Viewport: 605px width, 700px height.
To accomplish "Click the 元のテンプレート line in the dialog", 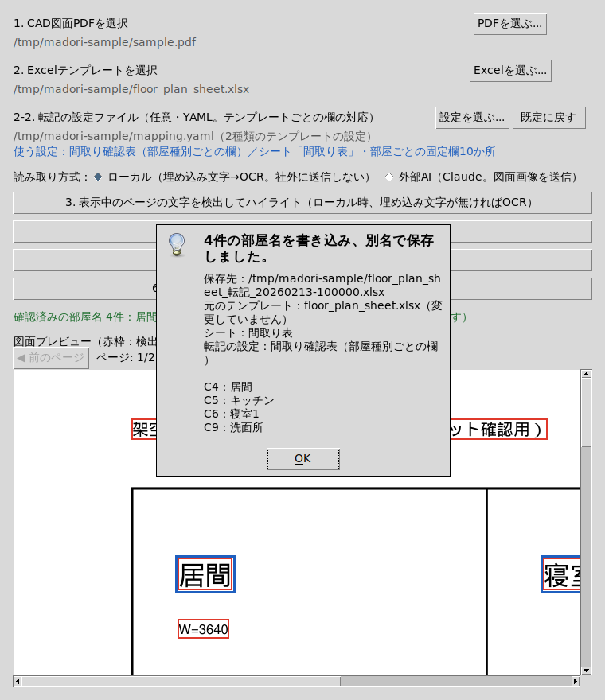I will [x=323, y=313].
